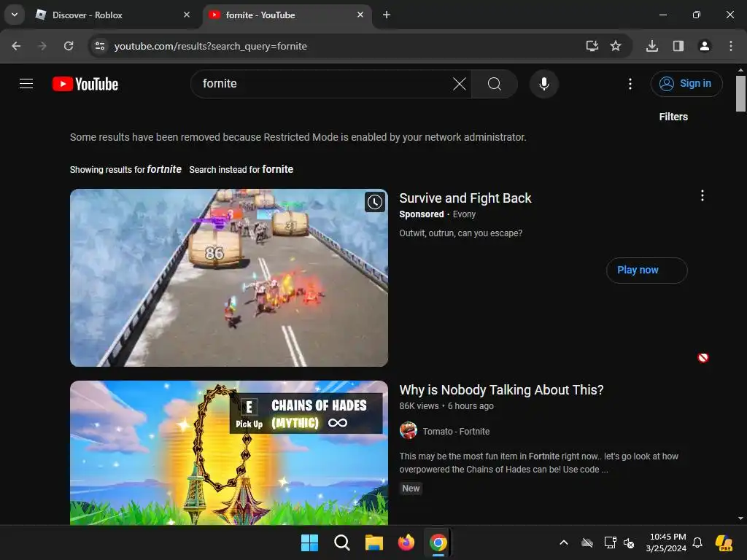Click the magnifier search button

pos(495,84)
